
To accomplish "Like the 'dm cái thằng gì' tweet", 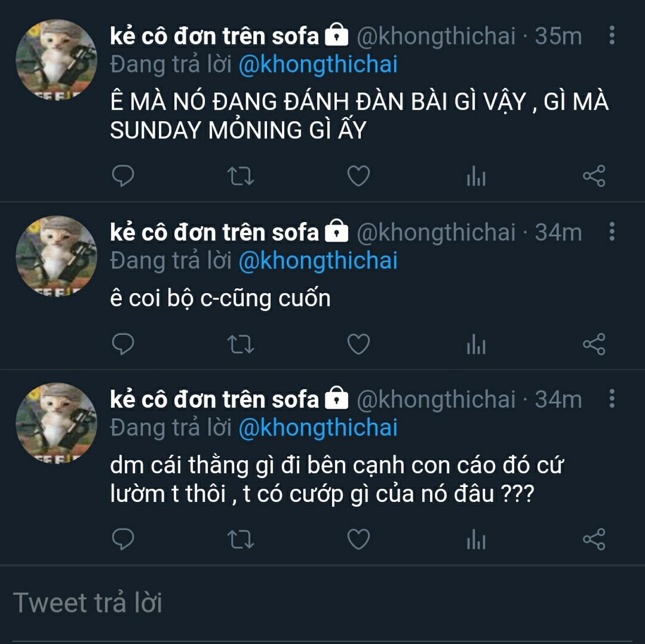I will (x=359, y=539).
